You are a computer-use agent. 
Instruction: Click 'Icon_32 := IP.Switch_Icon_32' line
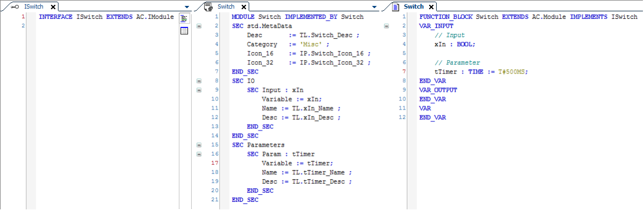click(309, 62)
